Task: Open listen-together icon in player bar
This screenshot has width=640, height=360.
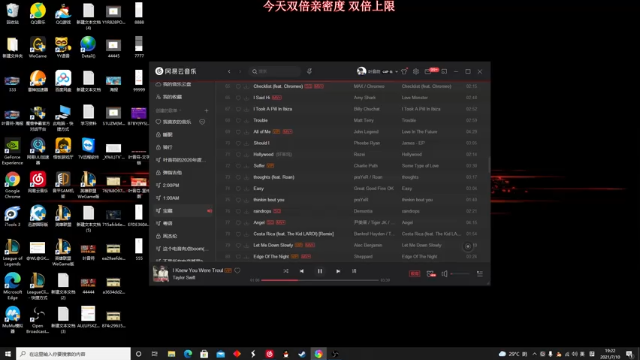Action: [431, 274]
